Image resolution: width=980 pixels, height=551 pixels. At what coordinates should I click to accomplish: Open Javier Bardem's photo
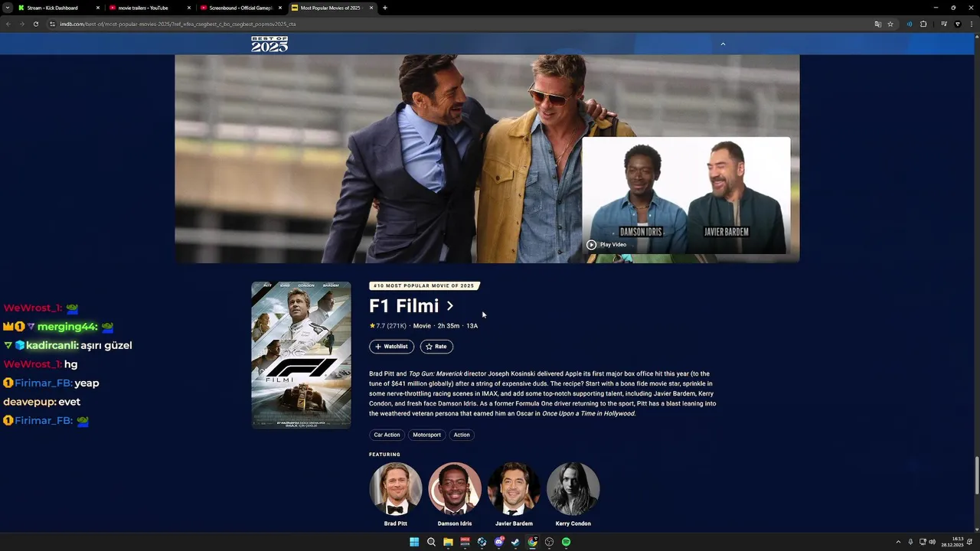click(x=514, y=489)
